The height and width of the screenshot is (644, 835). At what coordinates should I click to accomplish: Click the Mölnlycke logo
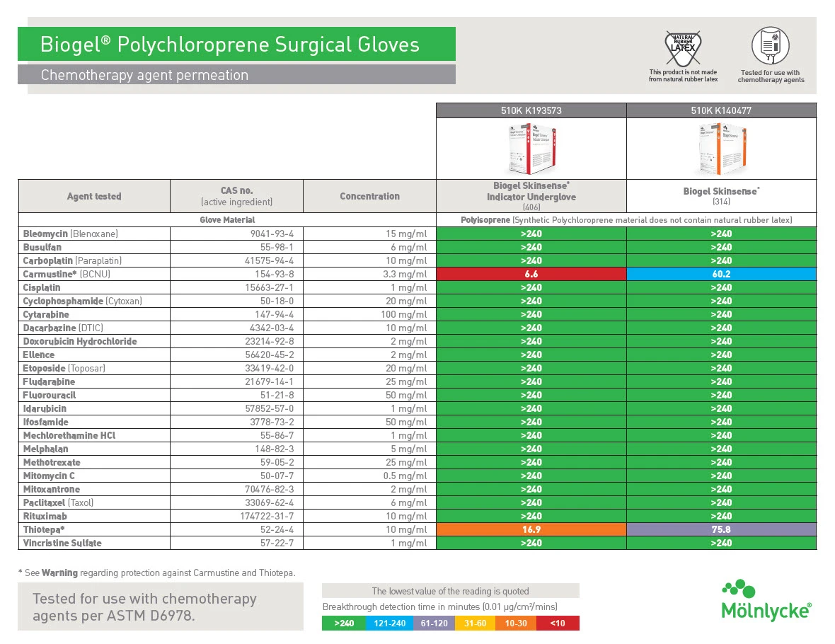pos(766,600)
